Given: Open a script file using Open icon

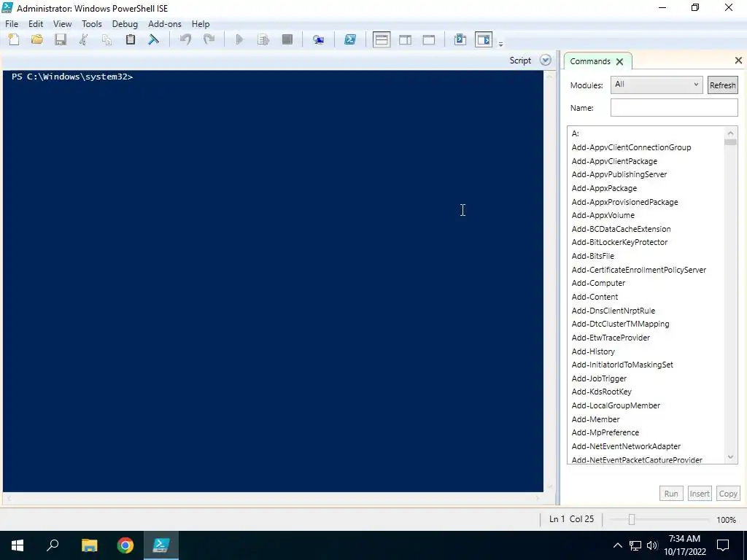Looking at the screenshot, I should click(36, 39).
